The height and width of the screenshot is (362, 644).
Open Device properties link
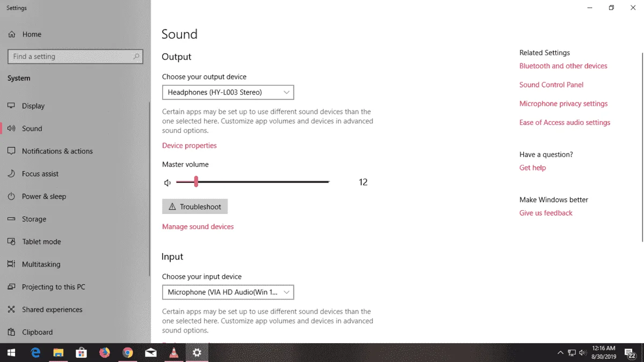(x=189, y=145)
